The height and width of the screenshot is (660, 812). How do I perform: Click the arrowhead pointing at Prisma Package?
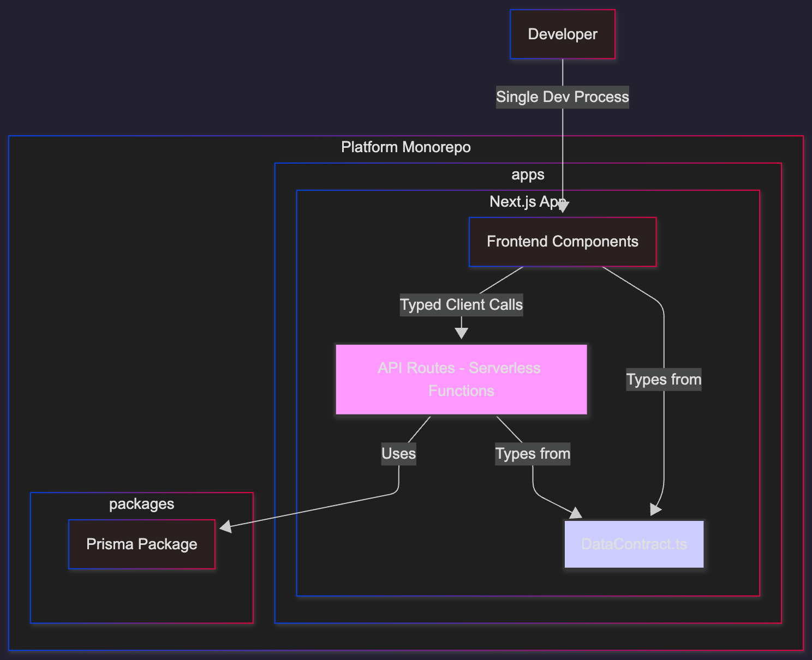[x=225, y=526]
